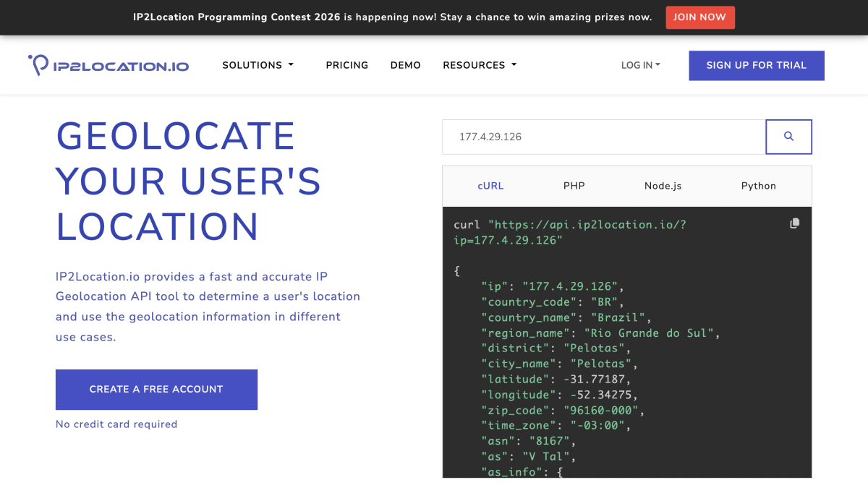
Task: Click the "time_zone": "-03:00" line
Action: (556, 426)
